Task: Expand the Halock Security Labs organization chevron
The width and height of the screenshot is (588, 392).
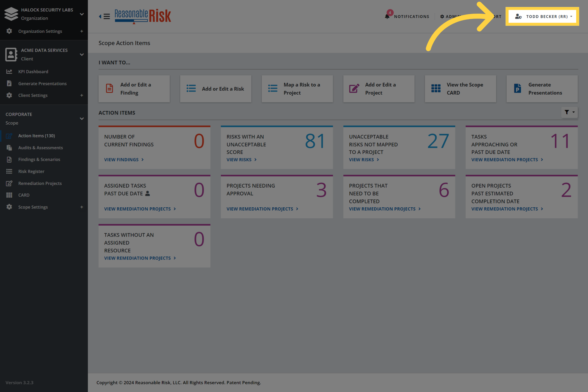Action: (x=82, y=14)
